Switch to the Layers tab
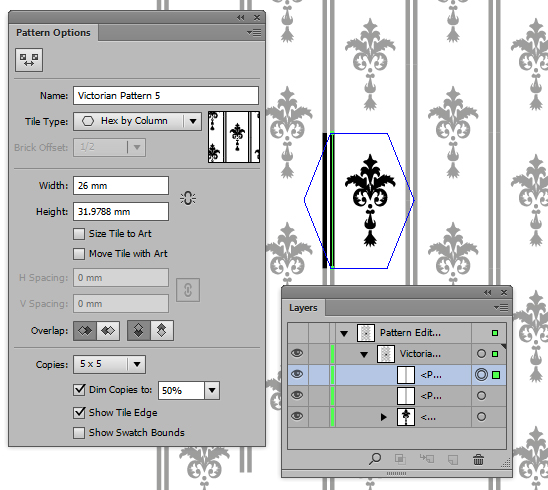This screenshot has width=548, height=490. (303, 308)
